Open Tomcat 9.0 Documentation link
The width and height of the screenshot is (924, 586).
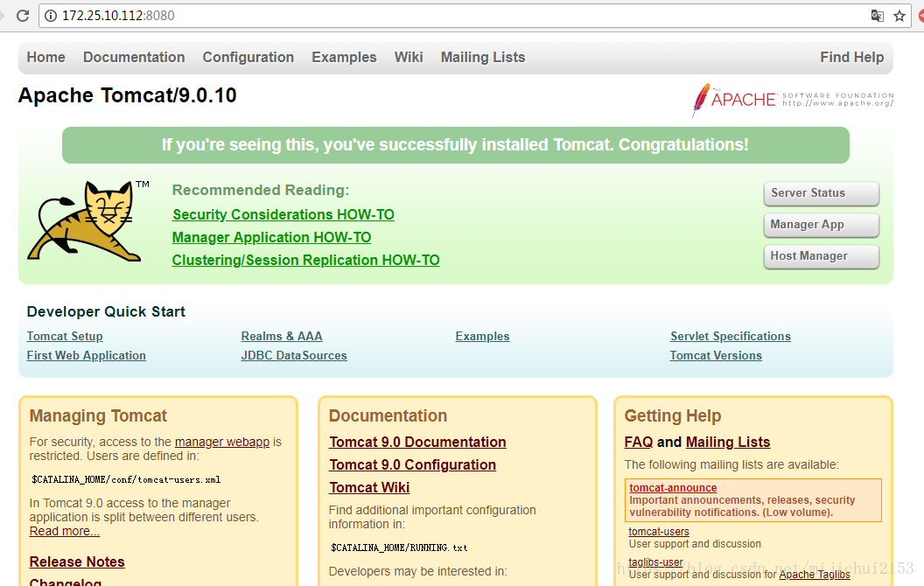417,443
